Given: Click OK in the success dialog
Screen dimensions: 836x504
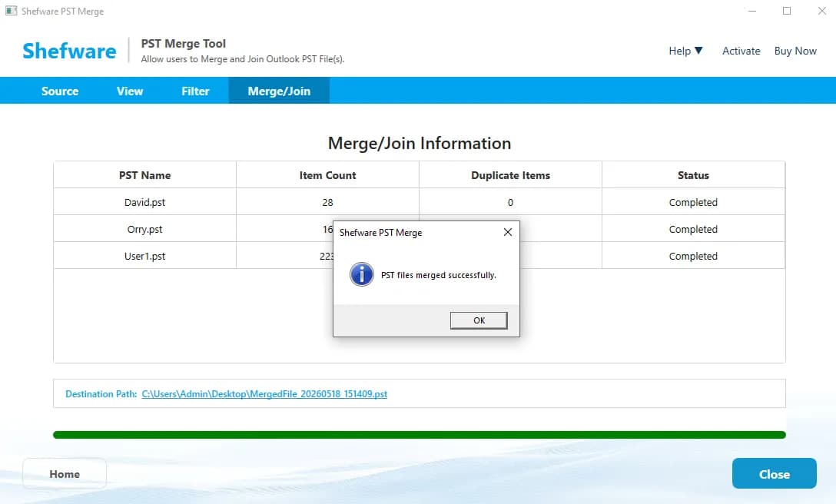Looking at the screenshot, I should [478, 320].
